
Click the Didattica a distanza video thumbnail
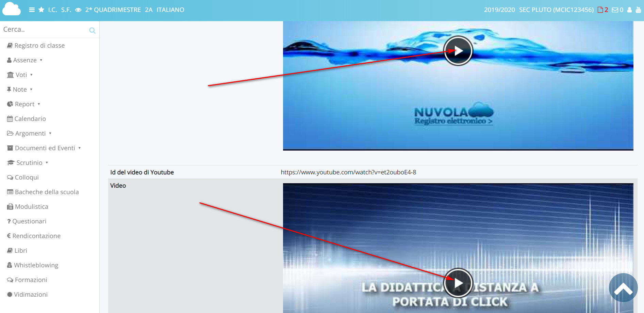(x=458, y=248)
